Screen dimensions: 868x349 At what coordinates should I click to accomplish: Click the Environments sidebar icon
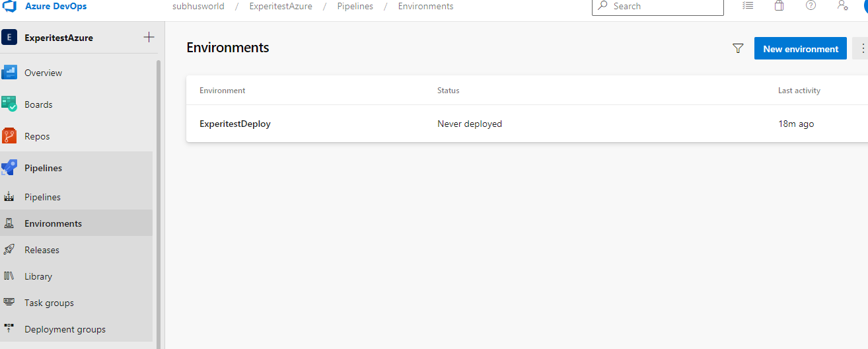pyautogui.click(x=9, y=223)
